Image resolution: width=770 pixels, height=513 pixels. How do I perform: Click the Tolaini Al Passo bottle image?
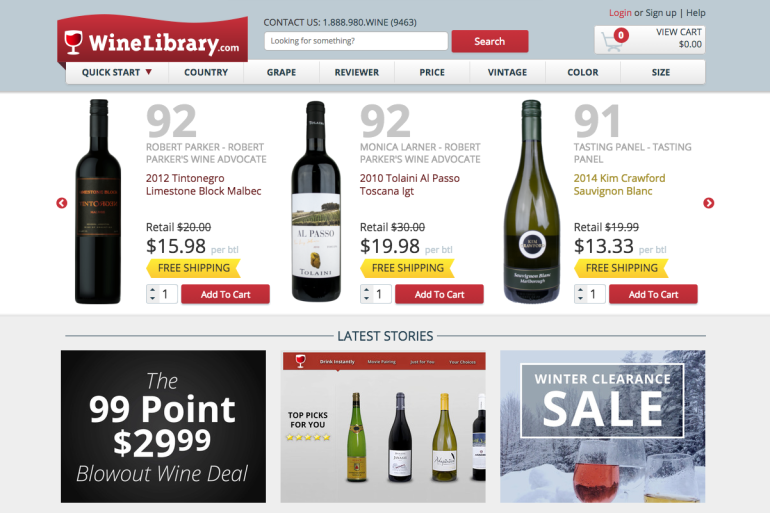coord(316,201)
